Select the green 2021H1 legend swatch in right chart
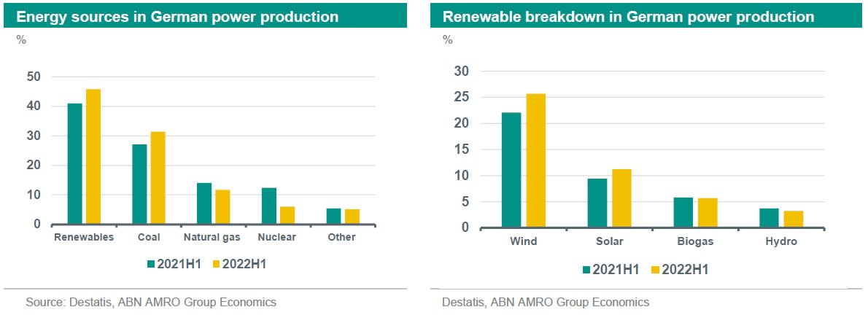Viewport: 868px width, 315px height. (586, 270)
